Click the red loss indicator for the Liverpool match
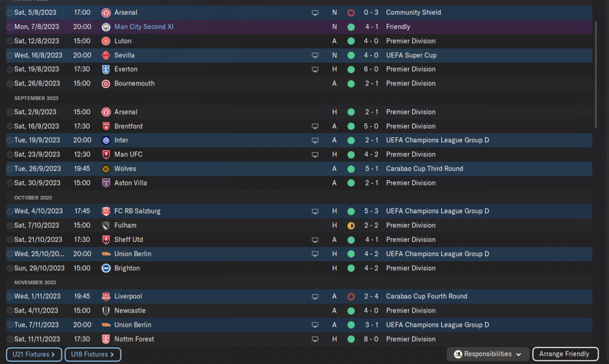Image resolution: width=609 pixels, height=364 pixels. coord(351,297)
